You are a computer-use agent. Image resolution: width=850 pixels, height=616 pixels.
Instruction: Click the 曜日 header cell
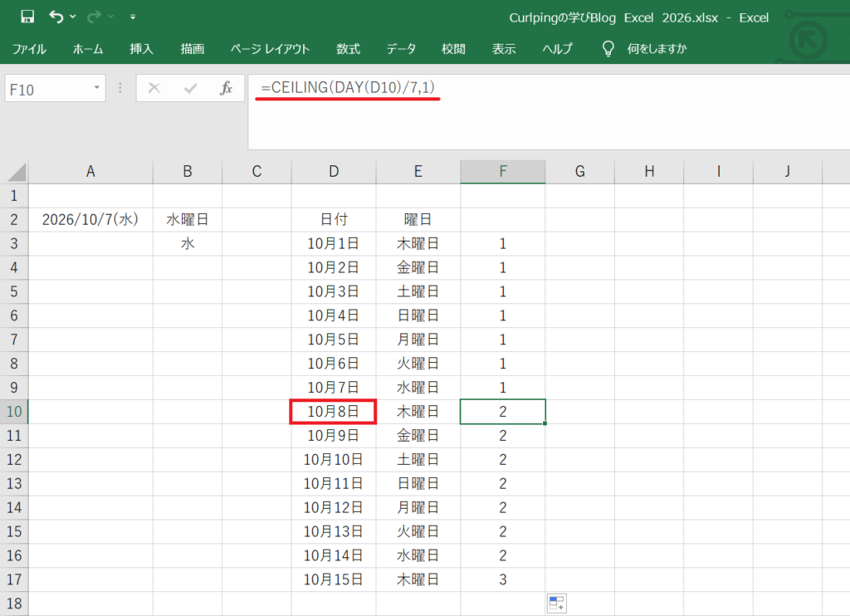[418, 220]
